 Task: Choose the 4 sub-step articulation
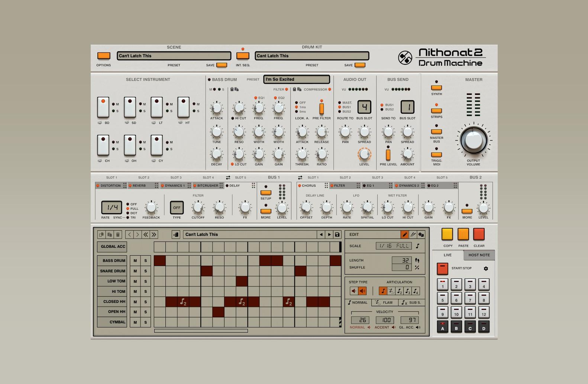416,291
